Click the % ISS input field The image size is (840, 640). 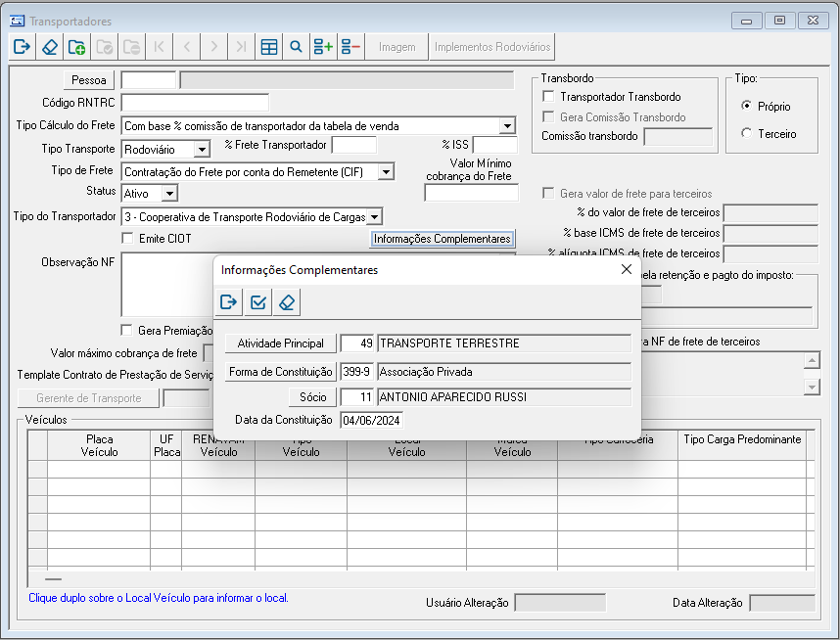point(495,145)
